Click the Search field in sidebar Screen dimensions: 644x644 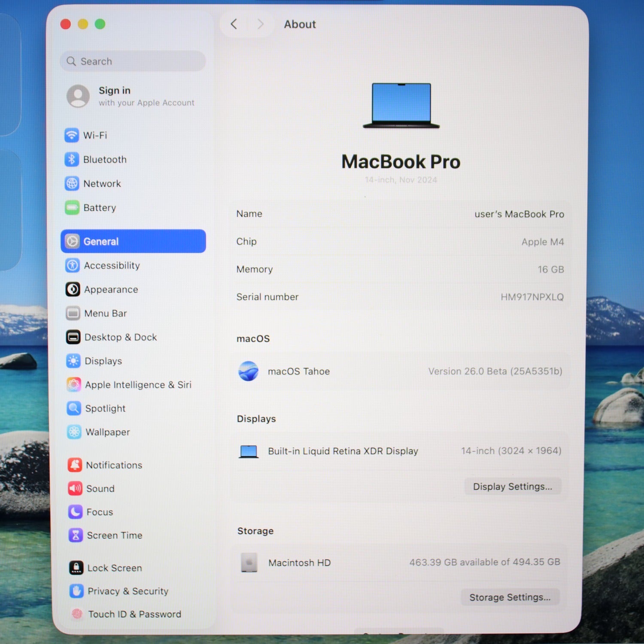(x=133, y=61)
